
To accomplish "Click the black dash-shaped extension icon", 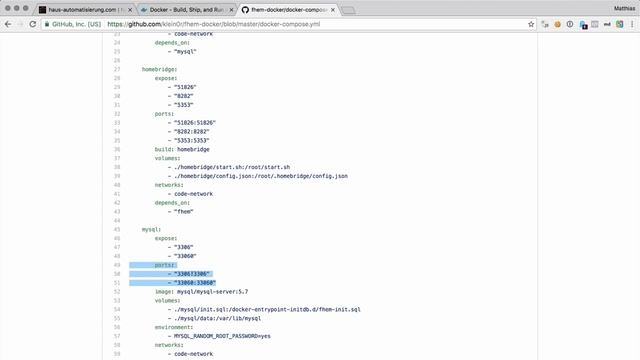I will (607, 24).
